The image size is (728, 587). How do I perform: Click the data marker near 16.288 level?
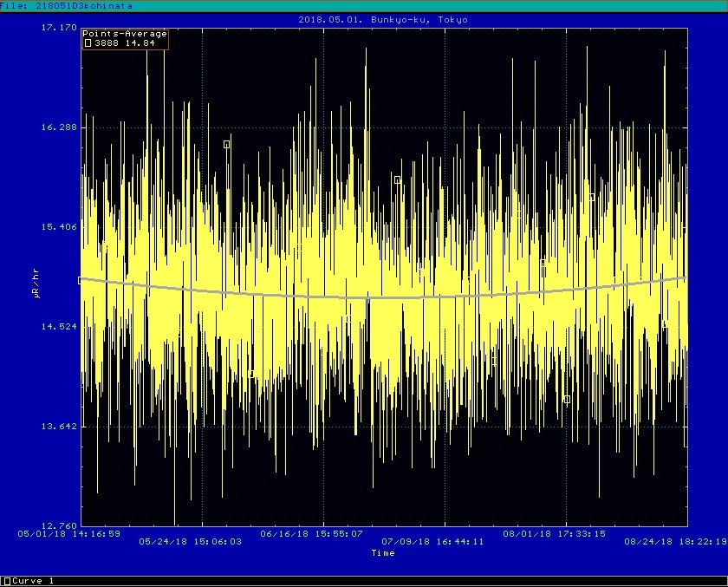[227, 145]
